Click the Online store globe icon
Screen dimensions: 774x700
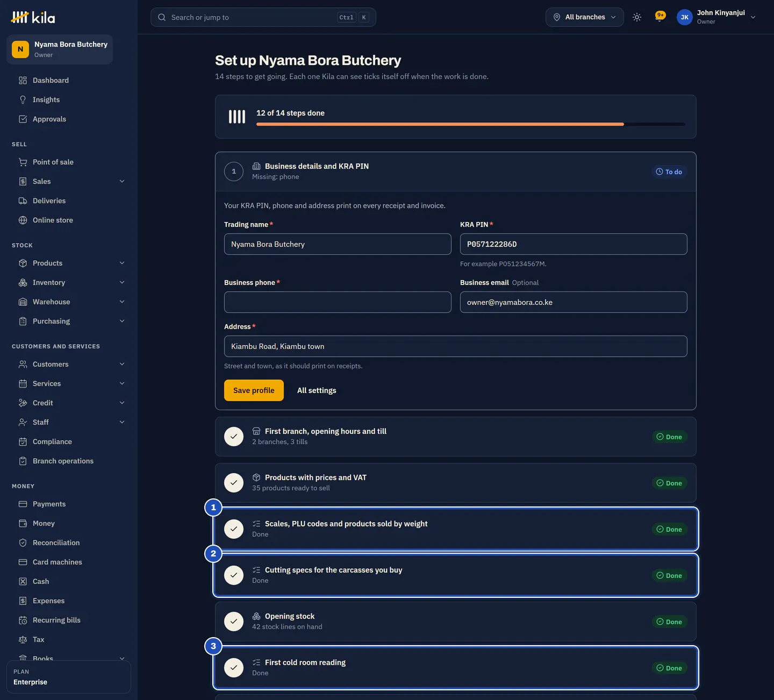(23, 220)
